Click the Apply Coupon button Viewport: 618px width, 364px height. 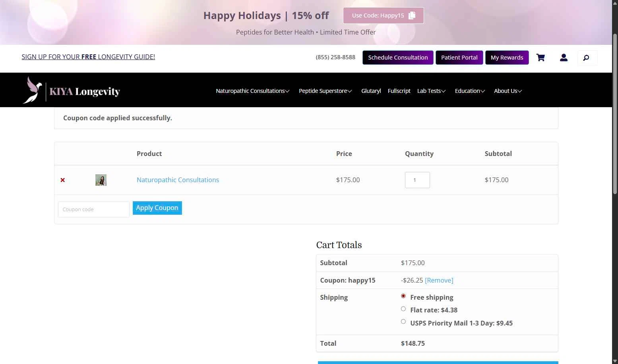[157, 208]
